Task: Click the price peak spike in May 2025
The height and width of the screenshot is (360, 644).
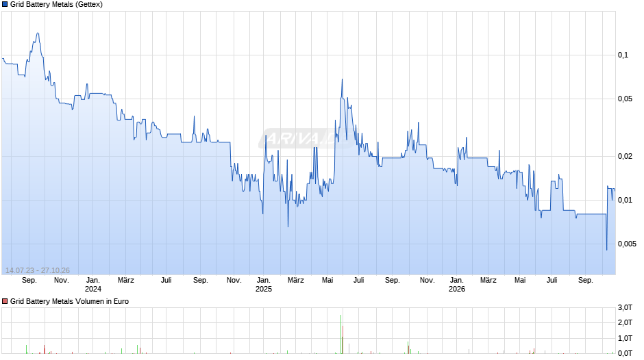Action: 342,79
